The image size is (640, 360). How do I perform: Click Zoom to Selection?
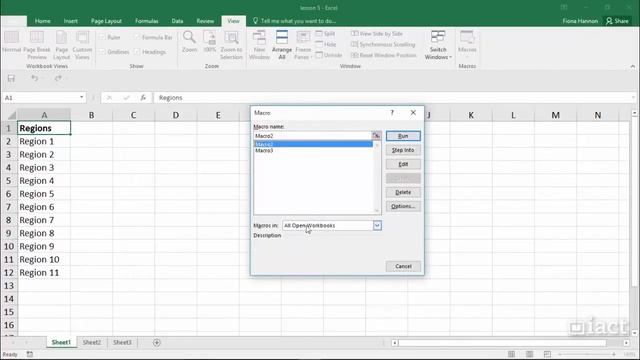(x=231, y=45)
